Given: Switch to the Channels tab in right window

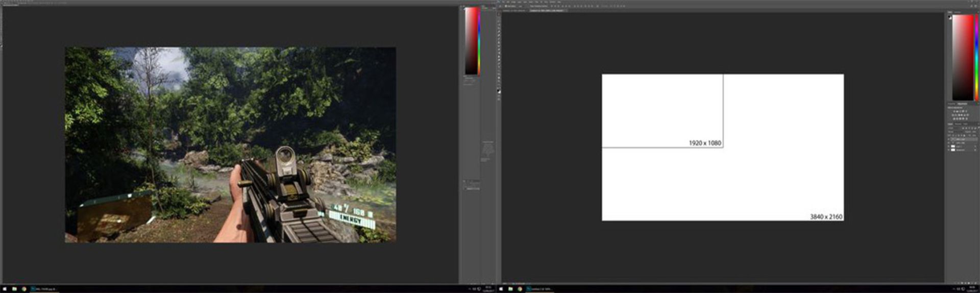Looking at the screenshot, I should pos(957,124).
